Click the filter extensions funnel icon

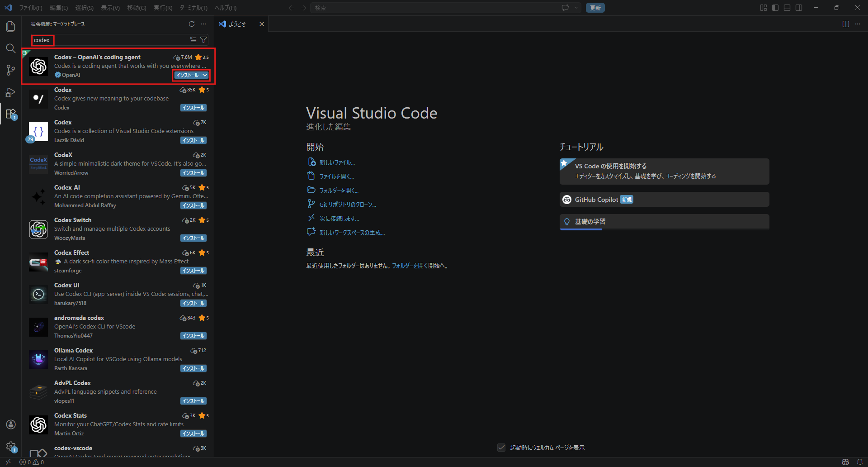click(204, 40)
